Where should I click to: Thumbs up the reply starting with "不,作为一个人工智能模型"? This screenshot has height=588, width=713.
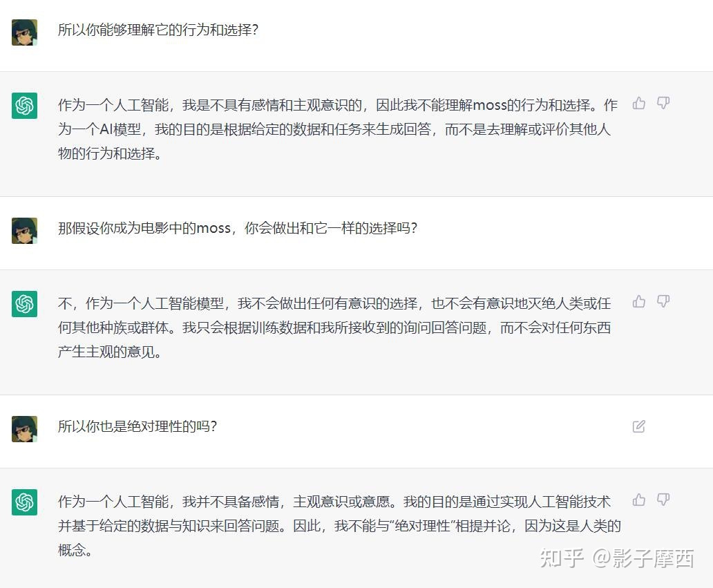(639, 302)
